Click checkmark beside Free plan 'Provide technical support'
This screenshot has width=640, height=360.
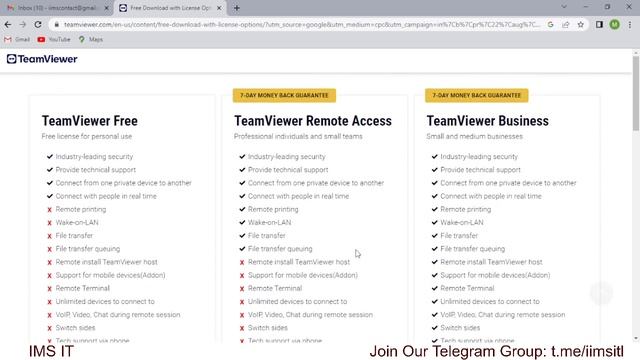[50, 169]
